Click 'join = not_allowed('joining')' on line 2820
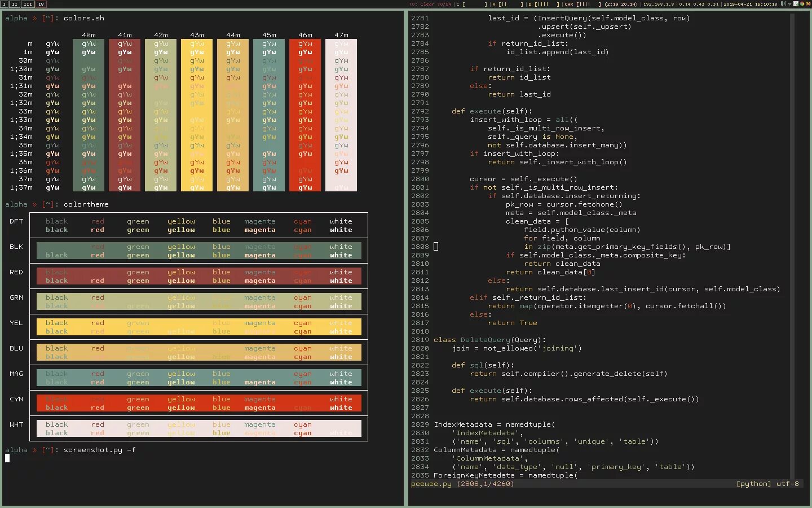812x508 pixels. (x=517, y=348)
